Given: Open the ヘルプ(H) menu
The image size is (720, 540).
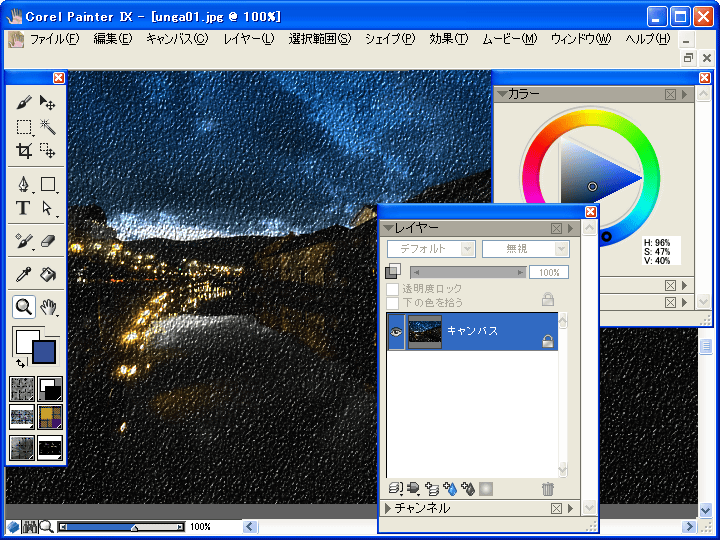Looking at the screenshot, I should tap(647, 39).
